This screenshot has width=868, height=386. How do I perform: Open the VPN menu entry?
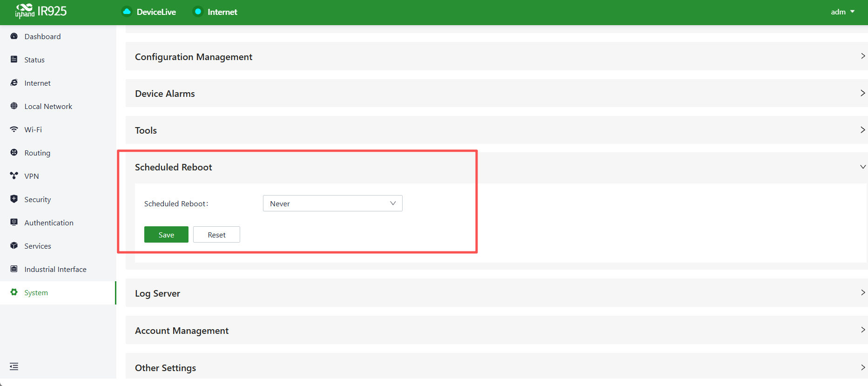58,176
